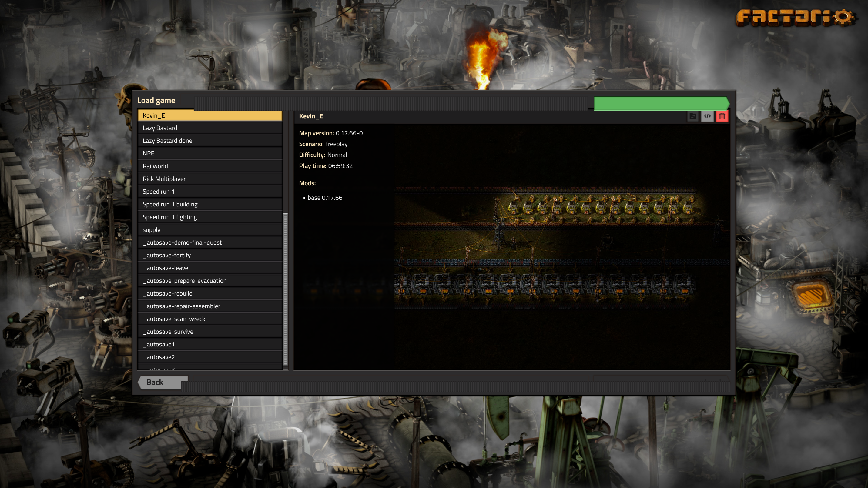The image size is (868, 488).
Task: Delete the selected Kevin_E save with trash icon
Action: (722, 116)
